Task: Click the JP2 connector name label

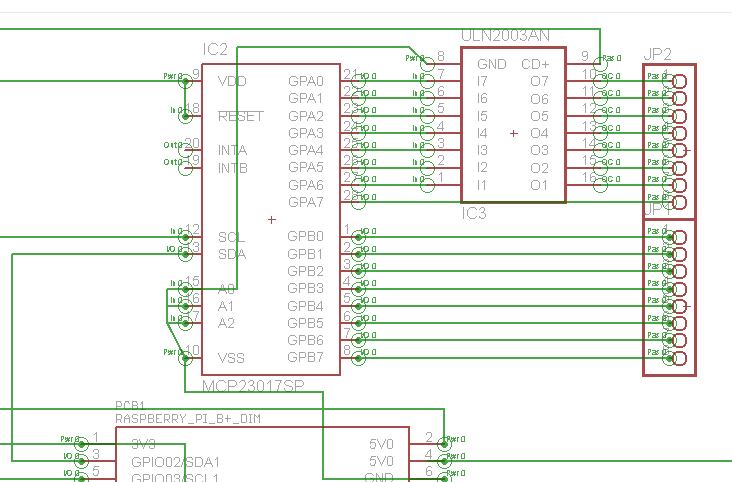Action: (x=658, y=53)
